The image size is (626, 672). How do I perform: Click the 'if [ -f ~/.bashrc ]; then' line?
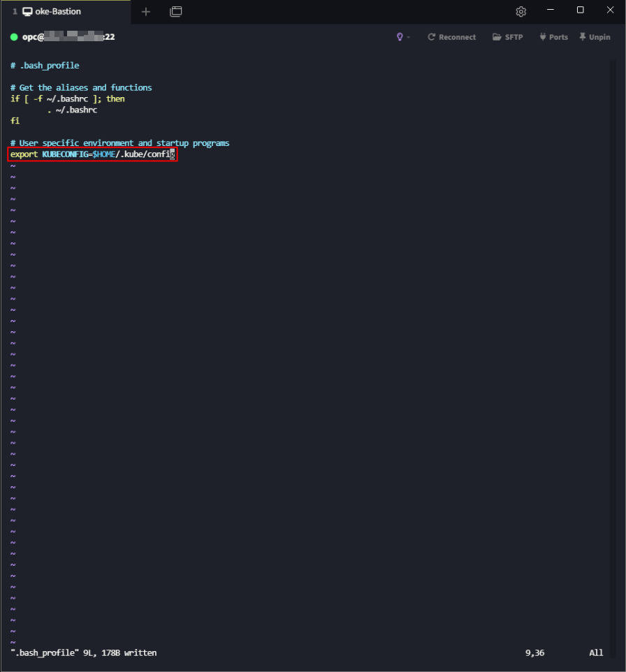(x=67, y=99)
